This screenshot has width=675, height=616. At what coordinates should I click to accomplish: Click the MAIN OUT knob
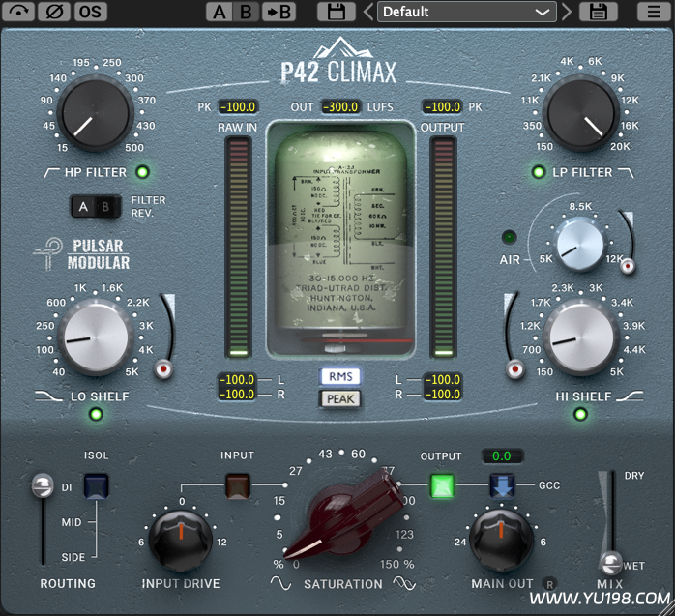point(501,541)
